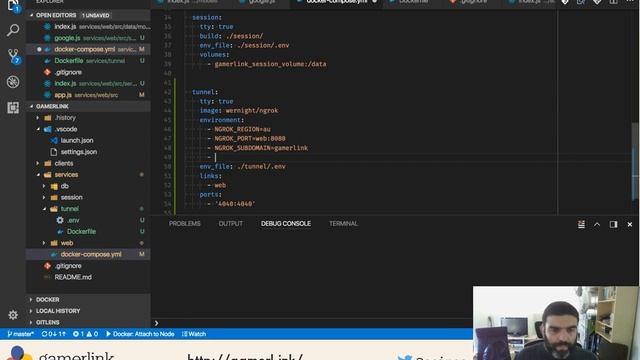Screen dimensions: 640x360
Task: Open the Search view in activity bar
Action: pos(13,30)
